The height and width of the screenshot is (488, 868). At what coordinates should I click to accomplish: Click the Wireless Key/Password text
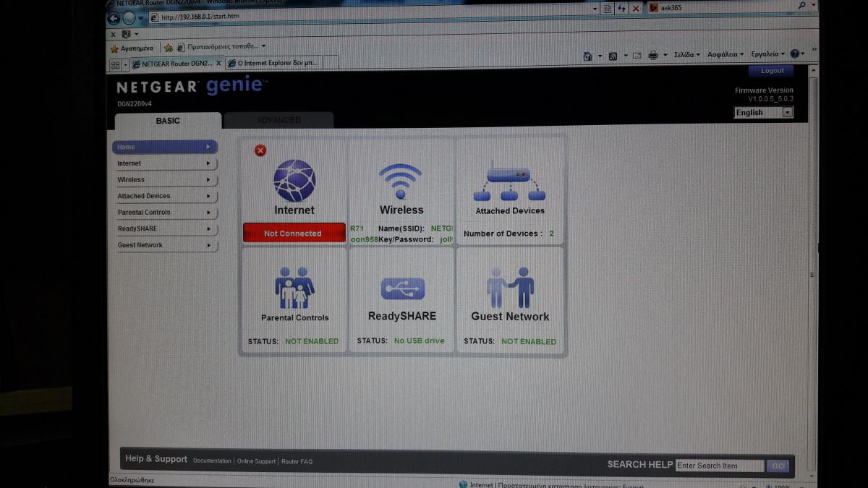[407, 239]
